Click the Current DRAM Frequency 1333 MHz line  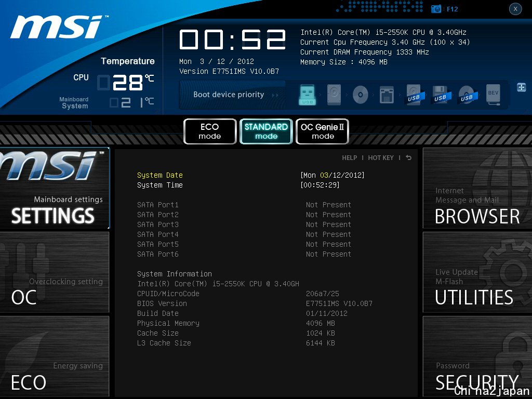[x=364, y=52]
